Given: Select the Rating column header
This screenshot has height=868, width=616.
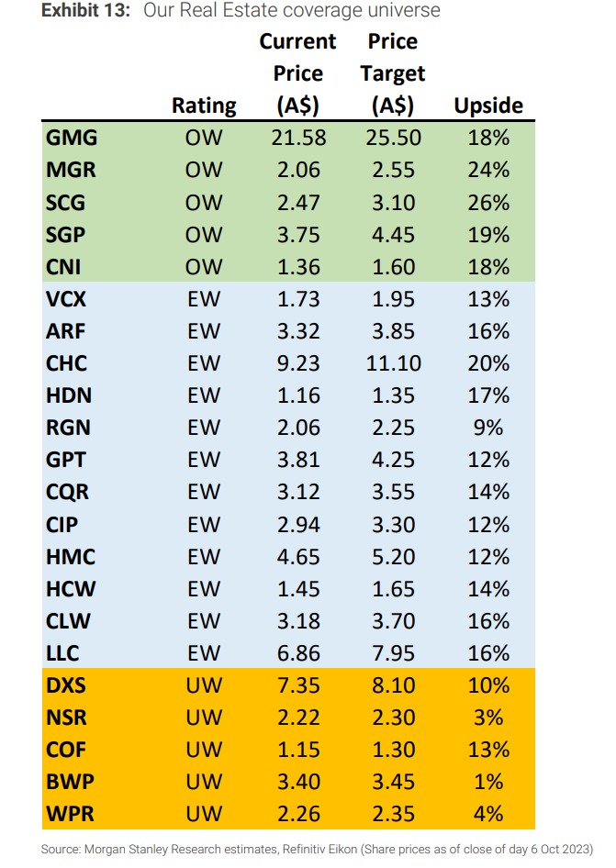Looking at the screenshot, I should point(204,106).
